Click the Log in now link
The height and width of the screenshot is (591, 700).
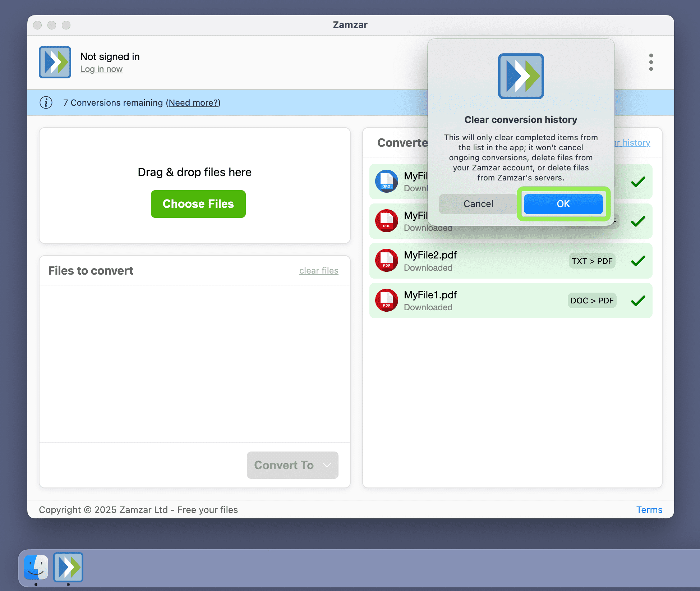[101, 69]
